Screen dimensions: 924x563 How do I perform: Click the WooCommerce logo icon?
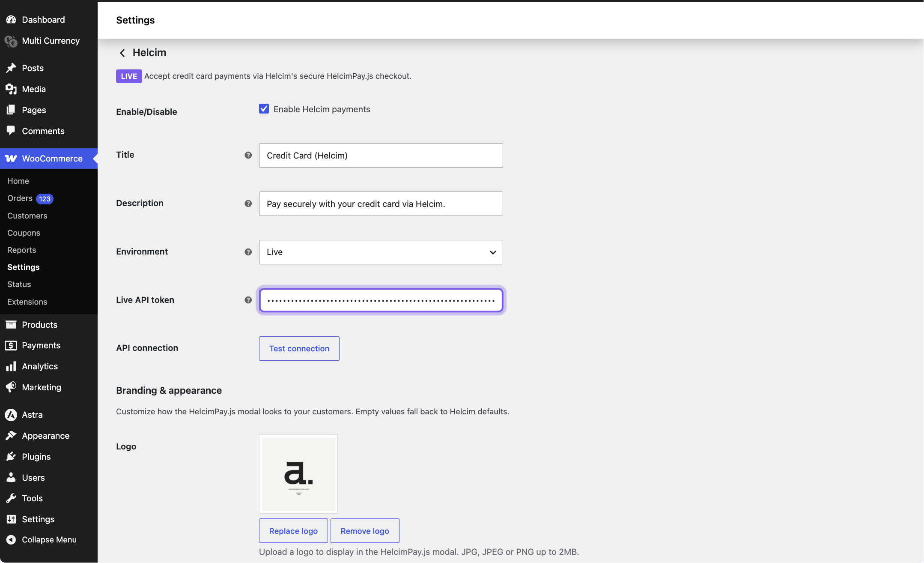point(11,159)
